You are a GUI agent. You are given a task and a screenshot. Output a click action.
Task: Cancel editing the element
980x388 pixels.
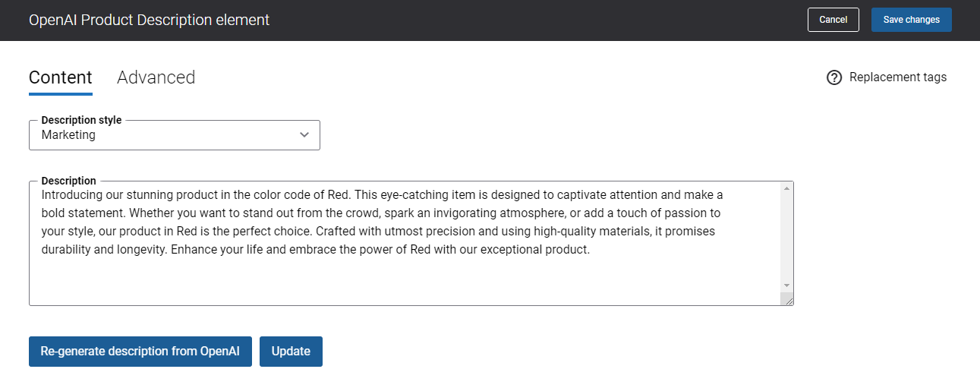click(x=833, y=20)
